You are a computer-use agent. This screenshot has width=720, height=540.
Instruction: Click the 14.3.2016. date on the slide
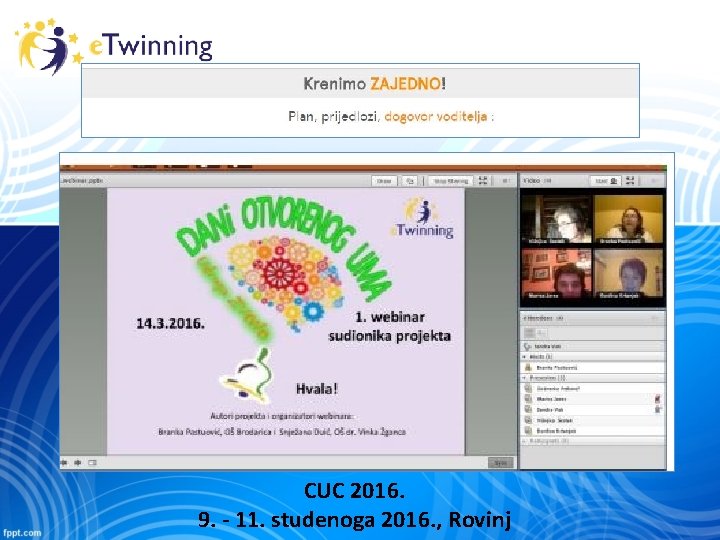point(170,323)
